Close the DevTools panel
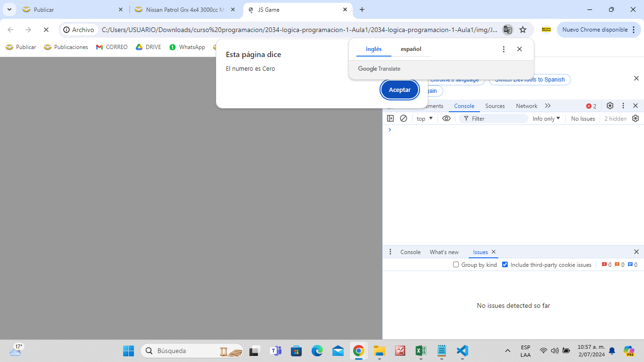644x362 pixels. point(636,106)
